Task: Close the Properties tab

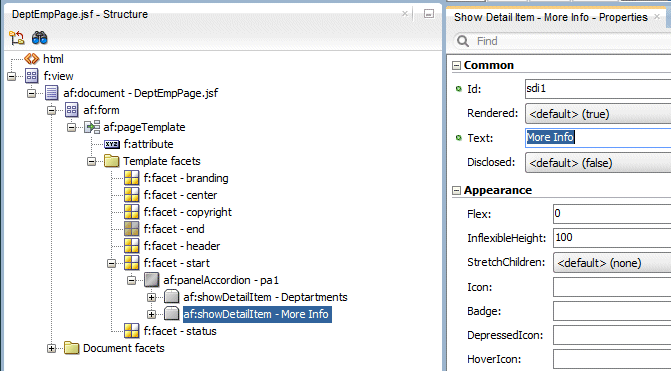Action: point(657,17)
